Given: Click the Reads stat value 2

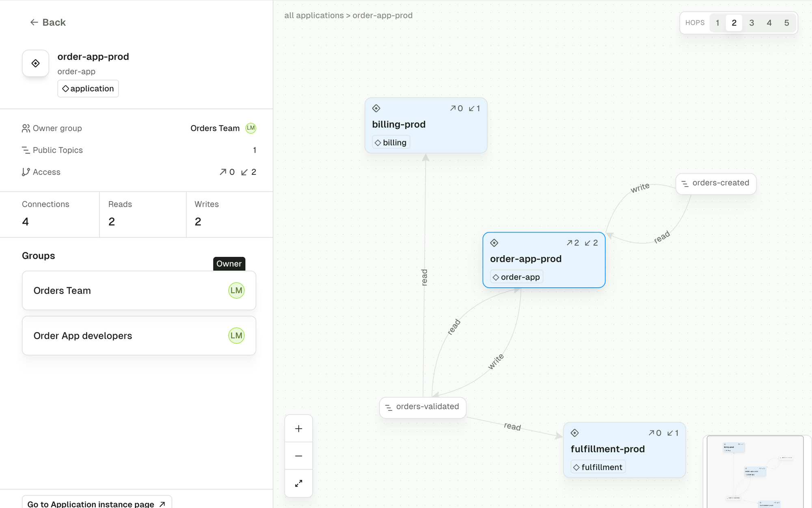Looking at the screenshot, I should click(112, 222).
